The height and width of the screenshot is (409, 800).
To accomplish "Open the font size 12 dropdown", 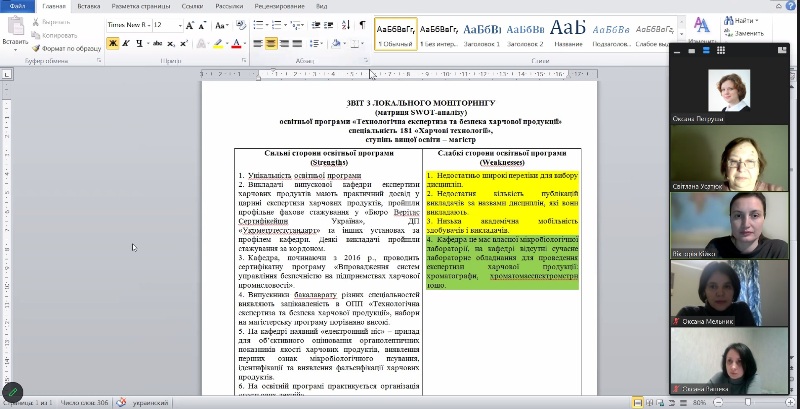I will (180, 25).
